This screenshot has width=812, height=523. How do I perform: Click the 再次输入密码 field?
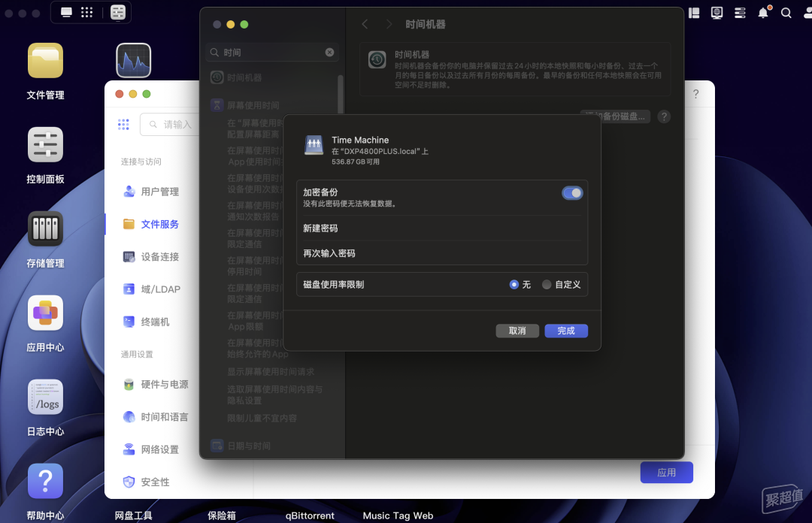(442, 253)
